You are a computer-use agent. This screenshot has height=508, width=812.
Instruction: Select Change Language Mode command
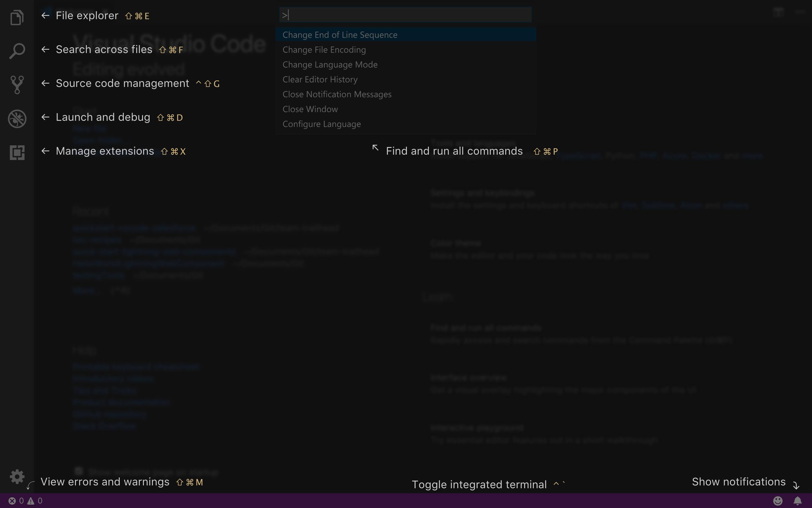[x=406, y=65]
